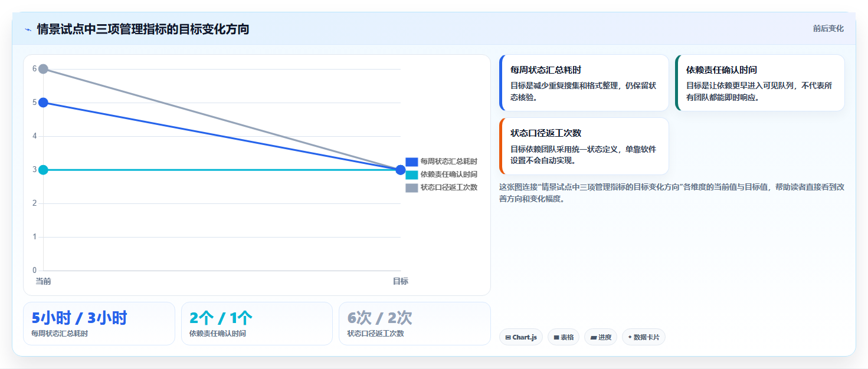
Task: Click the 数据卡片 tag
Action: tap(644, 337)
